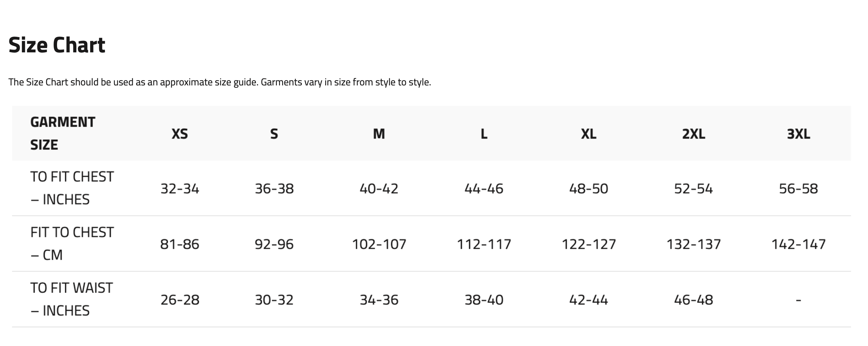Click the GARMENT SIZE header cell
The image size is (868, 346).
point(63,133)
